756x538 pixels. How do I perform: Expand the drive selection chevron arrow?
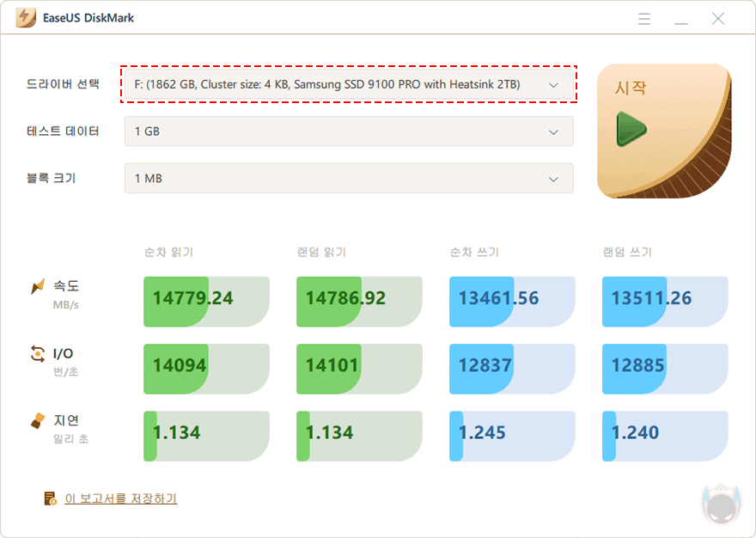coord(553,85)
